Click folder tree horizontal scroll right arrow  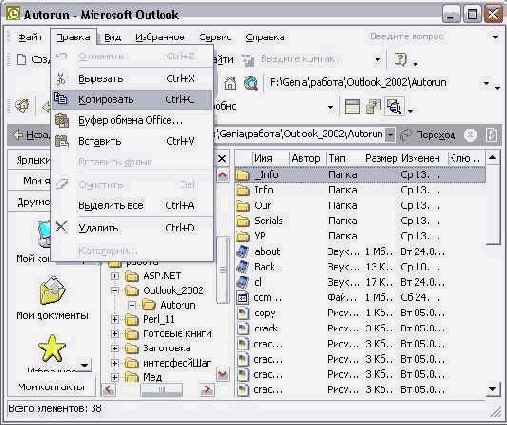pos(207,389)
